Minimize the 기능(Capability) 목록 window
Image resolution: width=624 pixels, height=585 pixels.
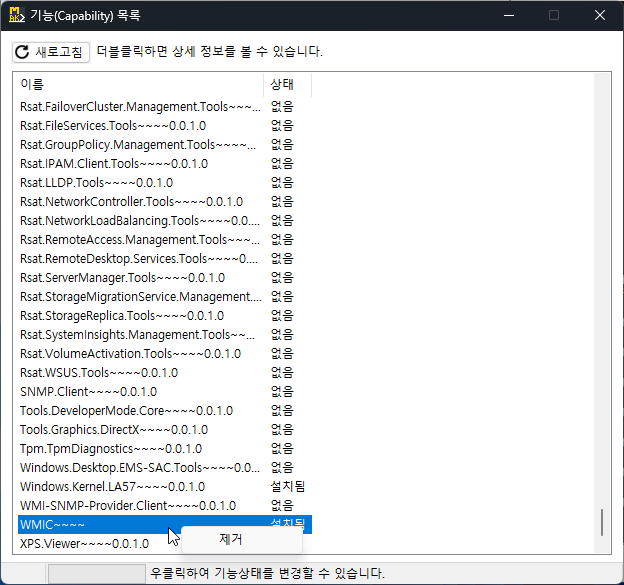[x=509, y=16]
